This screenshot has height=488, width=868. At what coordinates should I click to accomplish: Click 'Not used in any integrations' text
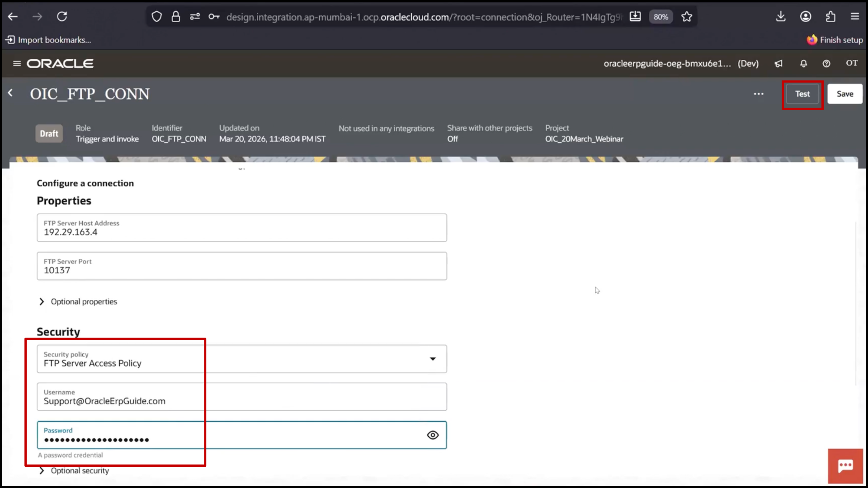[x=386, y=128]
